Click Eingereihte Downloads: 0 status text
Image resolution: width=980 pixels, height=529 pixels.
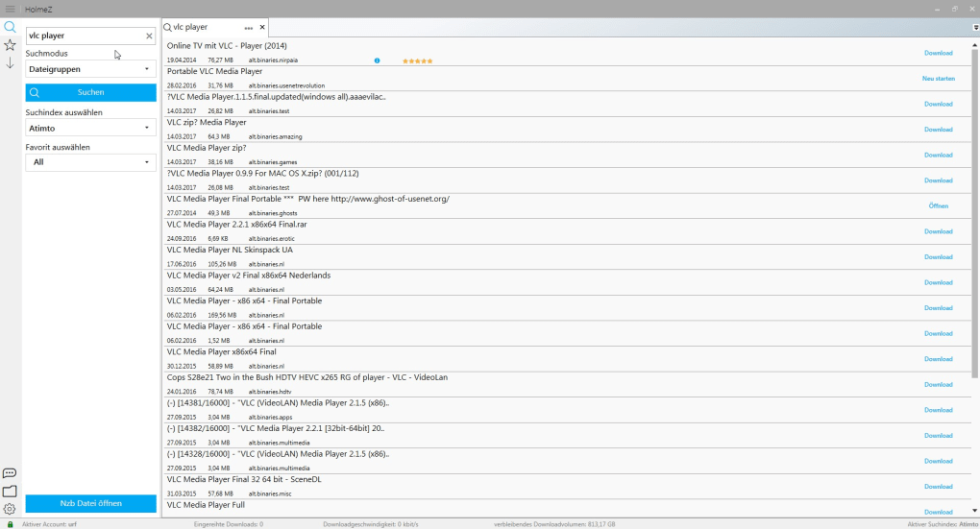click(x=228, y=524)
